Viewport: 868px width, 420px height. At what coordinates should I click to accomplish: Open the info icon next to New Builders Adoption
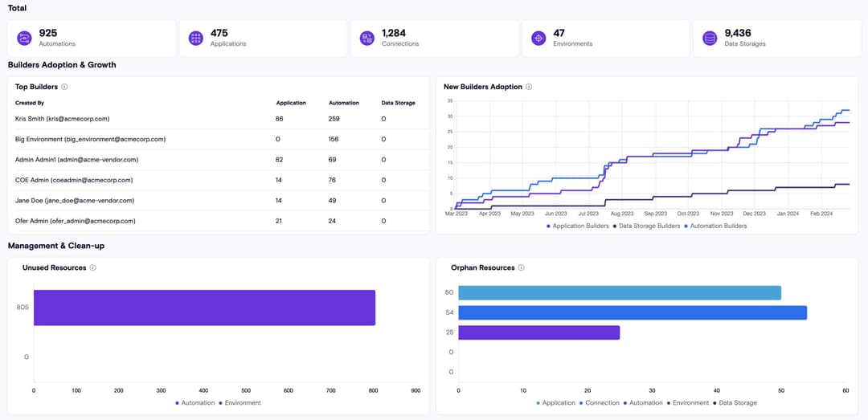coord(529,87)
